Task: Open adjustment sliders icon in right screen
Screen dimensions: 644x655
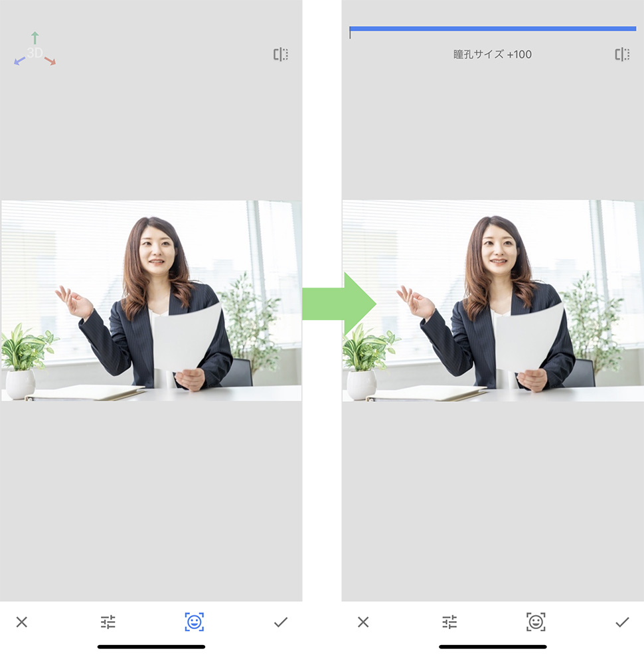Action: [449, 622]
